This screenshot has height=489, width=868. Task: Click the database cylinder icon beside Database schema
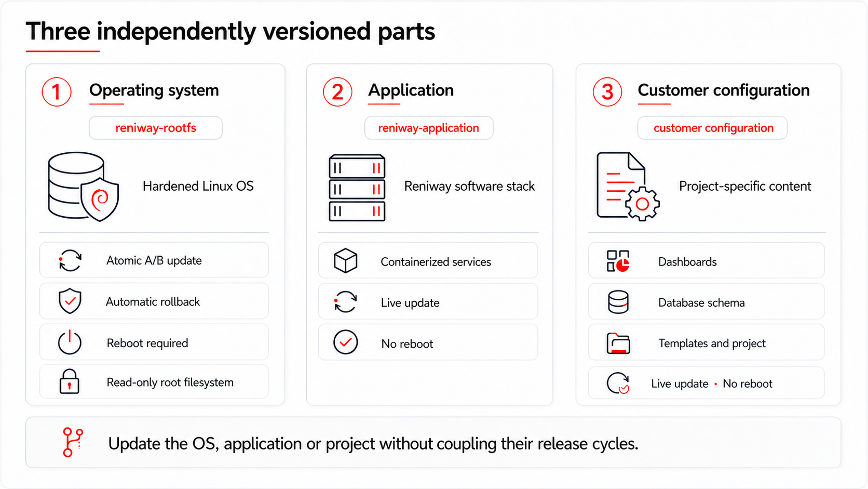point(618,302)
